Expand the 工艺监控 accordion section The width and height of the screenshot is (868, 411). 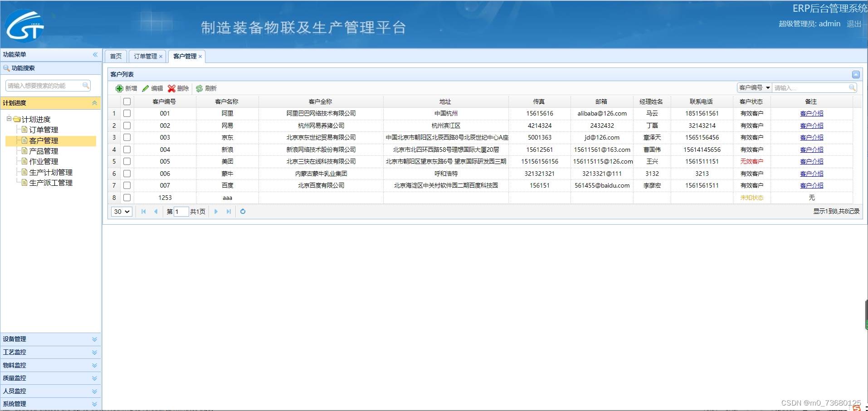click(x=94, y=352)
